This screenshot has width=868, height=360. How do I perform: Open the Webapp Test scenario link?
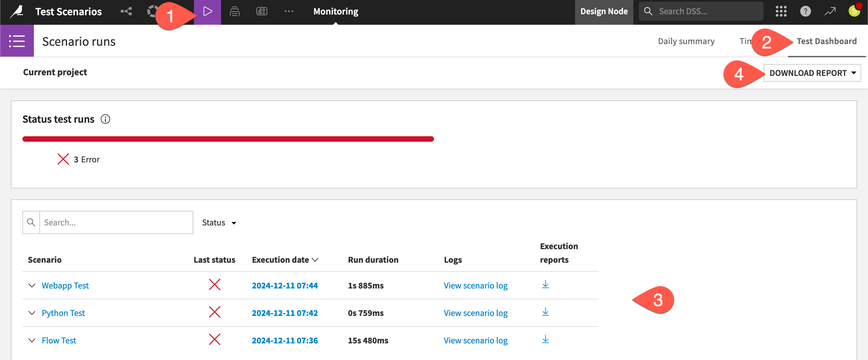[65, 285]
